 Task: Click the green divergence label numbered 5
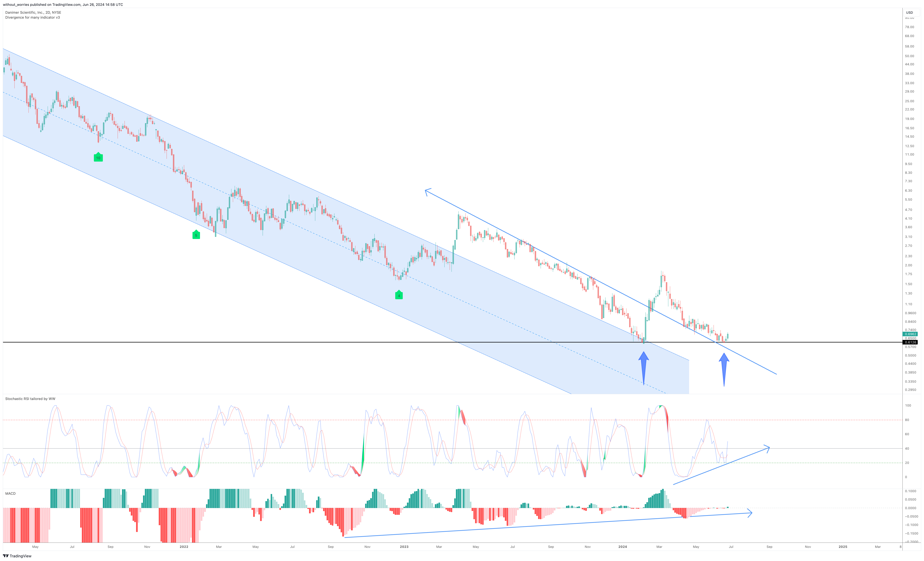point(196,235)
